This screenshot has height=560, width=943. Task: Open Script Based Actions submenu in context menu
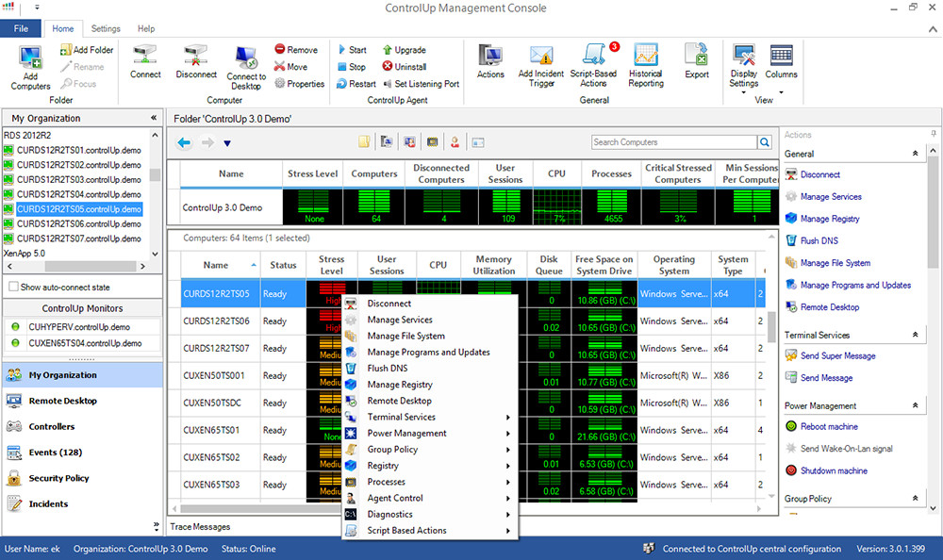pyautogui.click(x=429, y=531)
